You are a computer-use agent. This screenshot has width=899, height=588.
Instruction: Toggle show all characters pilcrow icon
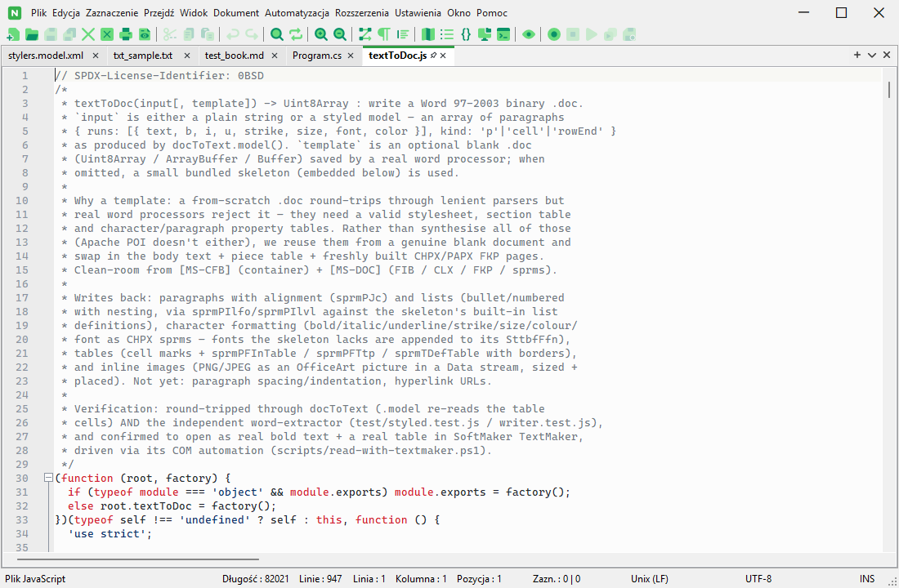pos(383,34)
